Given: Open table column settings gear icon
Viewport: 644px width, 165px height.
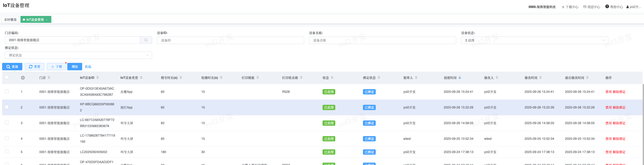Looking at the screenshot, I should tap(23, 78).
